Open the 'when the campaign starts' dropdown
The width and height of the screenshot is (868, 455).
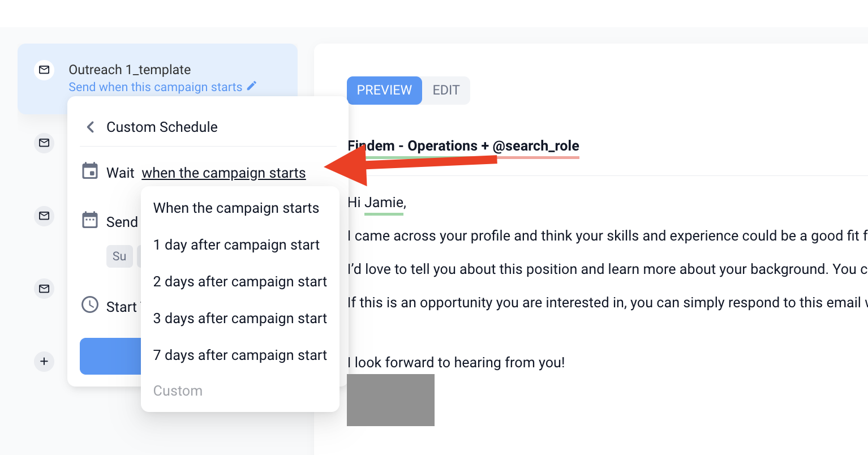(x=224, y=173)
